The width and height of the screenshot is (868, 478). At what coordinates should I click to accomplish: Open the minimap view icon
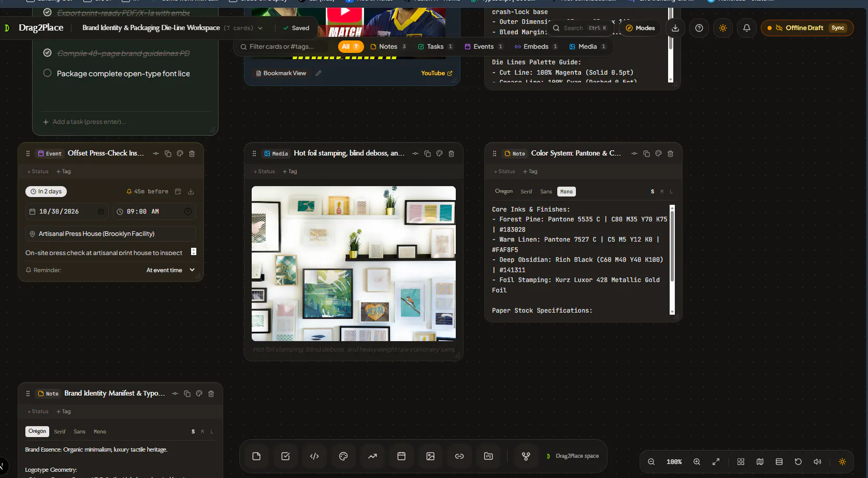pyautogui.click(x=760, y=462)
